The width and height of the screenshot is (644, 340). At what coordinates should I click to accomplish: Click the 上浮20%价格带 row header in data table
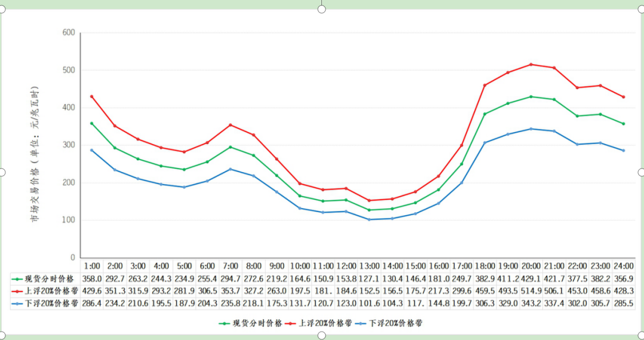(45, 290)
